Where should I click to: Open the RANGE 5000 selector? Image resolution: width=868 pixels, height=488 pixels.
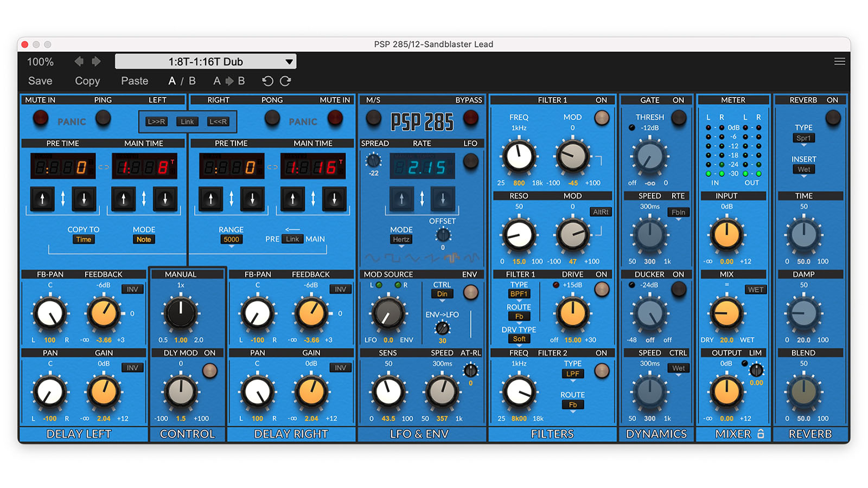click(x=232, y=239)
